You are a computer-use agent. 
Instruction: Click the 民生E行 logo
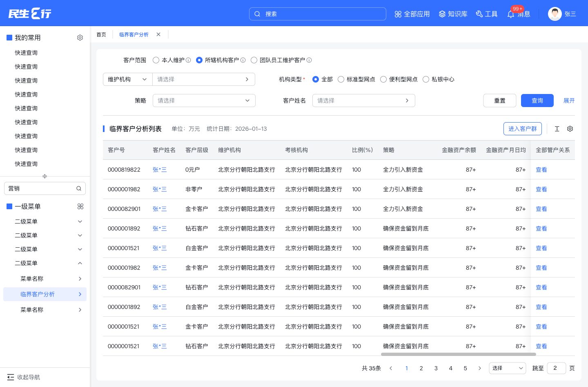[x=30, y=13]
